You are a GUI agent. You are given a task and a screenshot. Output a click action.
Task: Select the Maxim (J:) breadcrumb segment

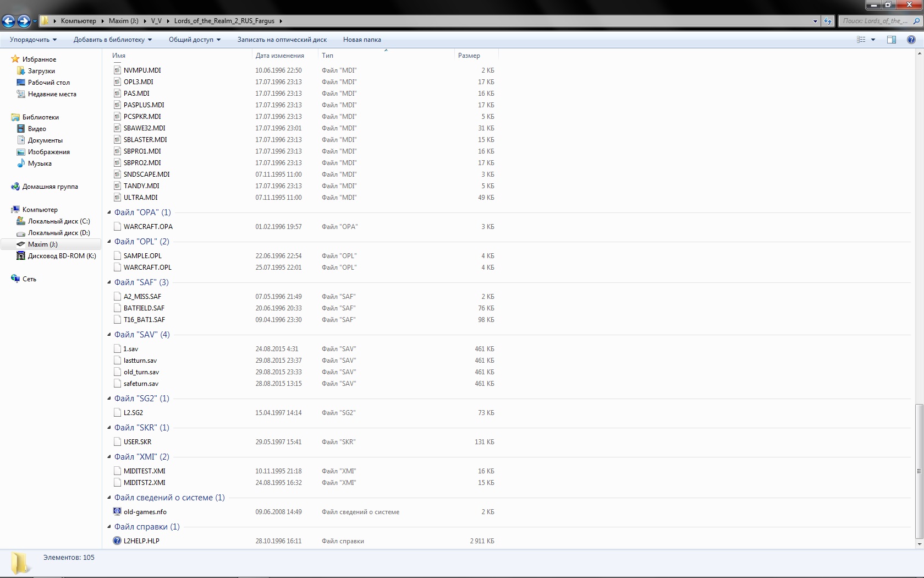(x=124, y=21)
